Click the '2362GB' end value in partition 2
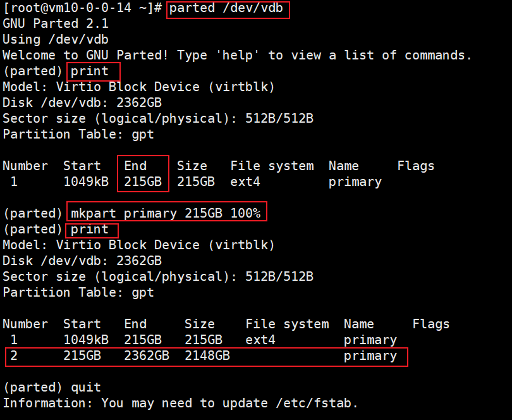The width and height of the screenshot is (512, 420). coord(147,355)
